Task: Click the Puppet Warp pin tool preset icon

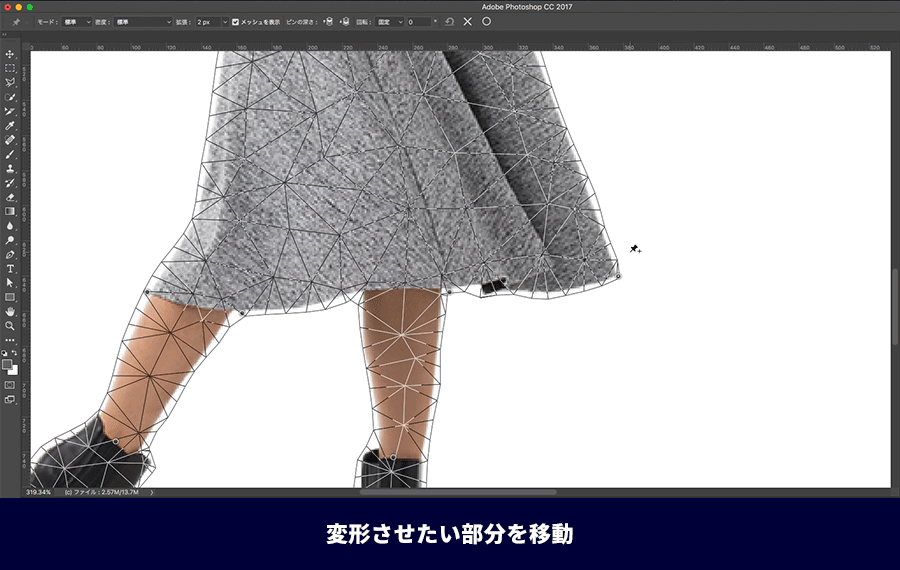Action: click(x=16, y=22)
